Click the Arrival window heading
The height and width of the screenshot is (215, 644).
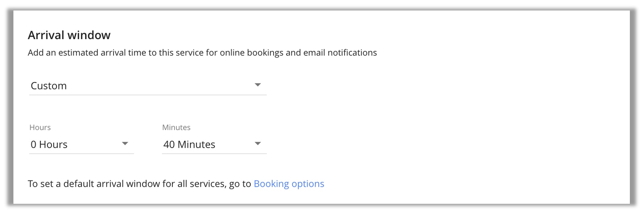(69, 35)
